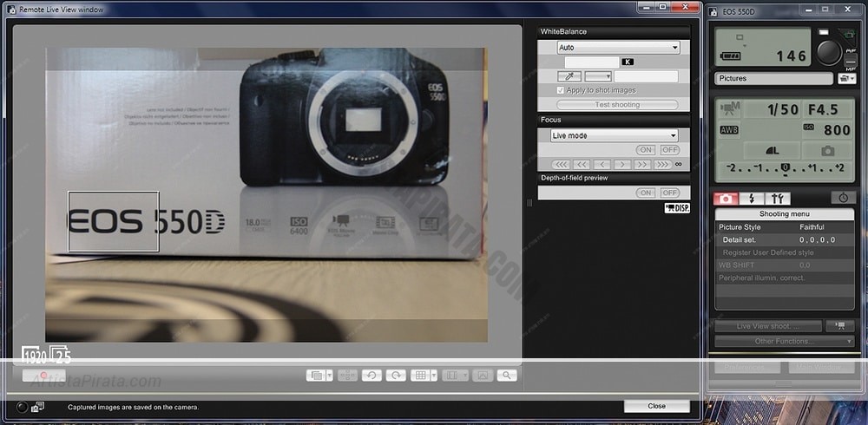Click the color temperature K input field

[x=592, y=62]
